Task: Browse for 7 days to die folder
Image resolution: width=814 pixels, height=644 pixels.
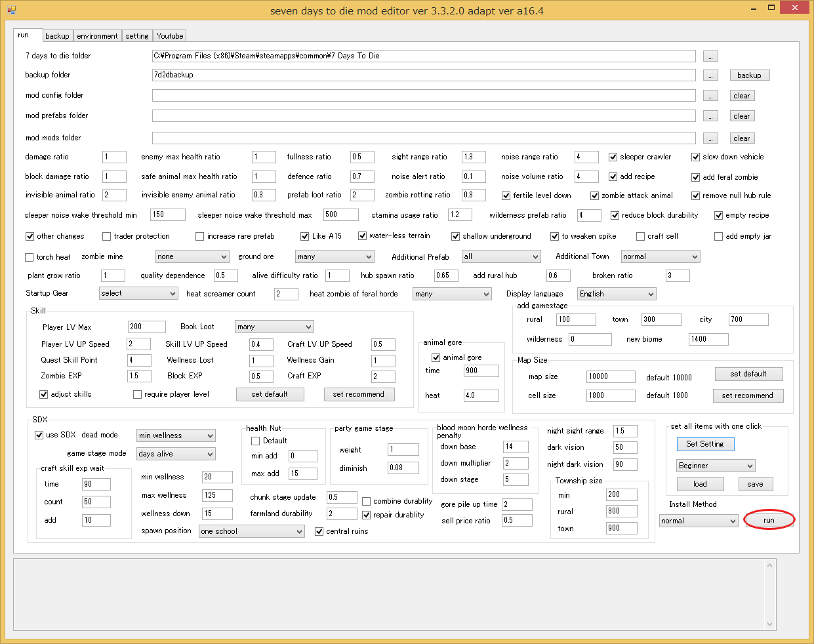Action: (710, 56)
